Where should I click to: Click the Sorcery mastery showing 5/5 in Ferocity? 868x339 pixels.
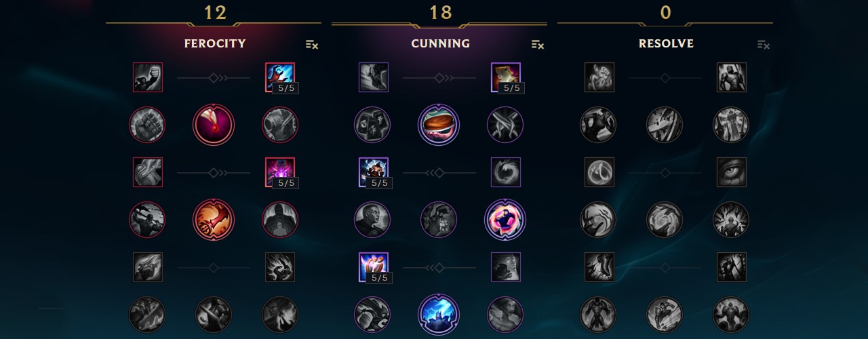[x=279, y=77]
